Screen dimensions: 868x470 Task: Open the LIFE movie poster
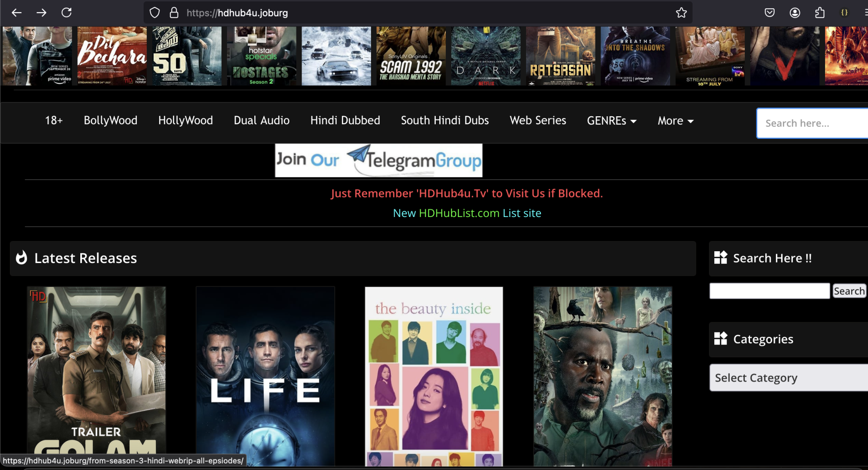[x=265, y=376]
